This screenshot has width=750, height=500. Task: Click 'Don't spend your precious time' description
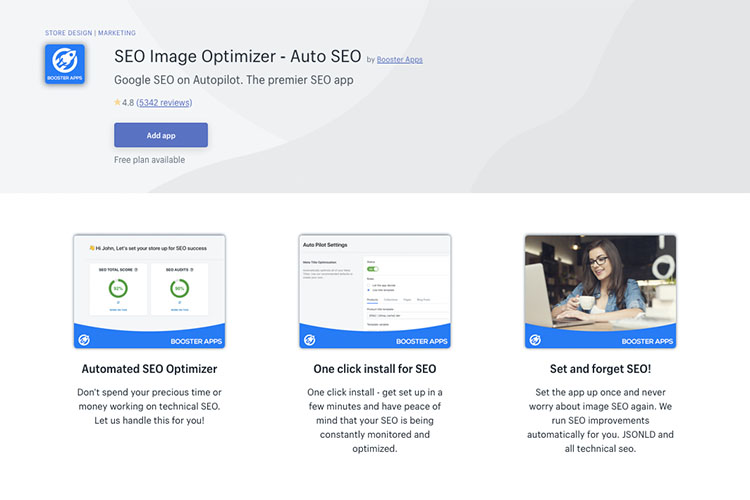coord(149,406)
